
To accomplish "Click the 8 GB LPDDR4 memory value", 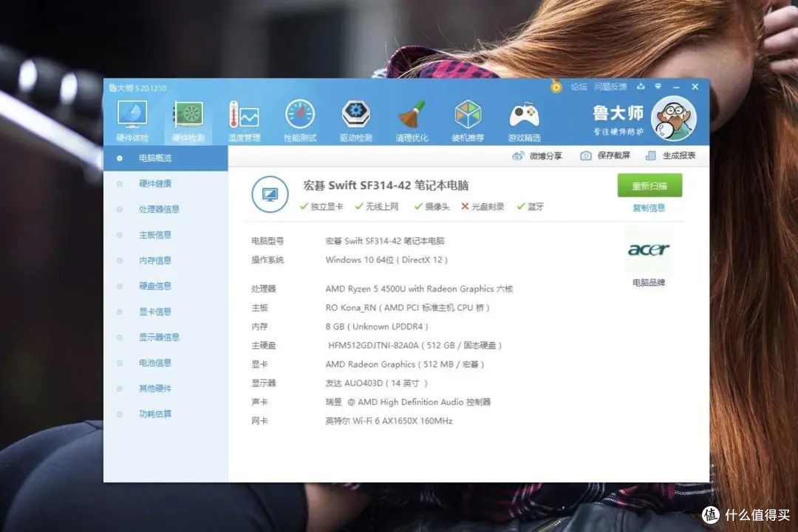I will pyautogui.click(x=377, y=327).
